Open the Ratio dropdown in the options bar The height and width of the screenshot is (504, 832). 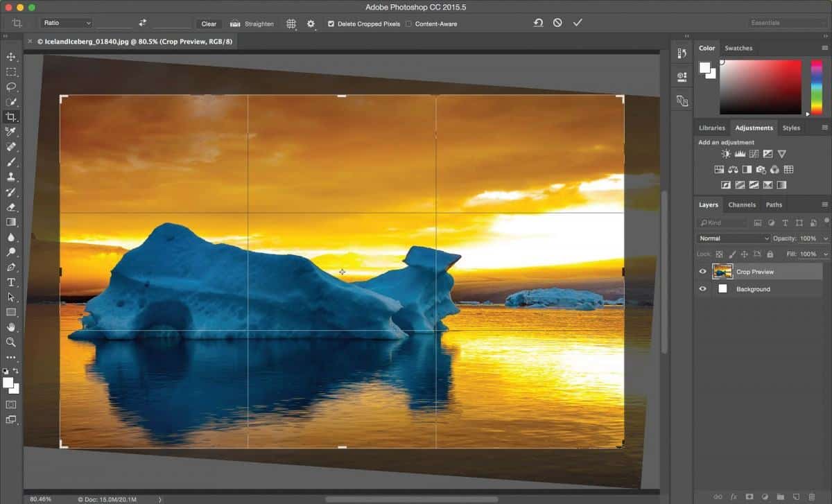point(66,23)
